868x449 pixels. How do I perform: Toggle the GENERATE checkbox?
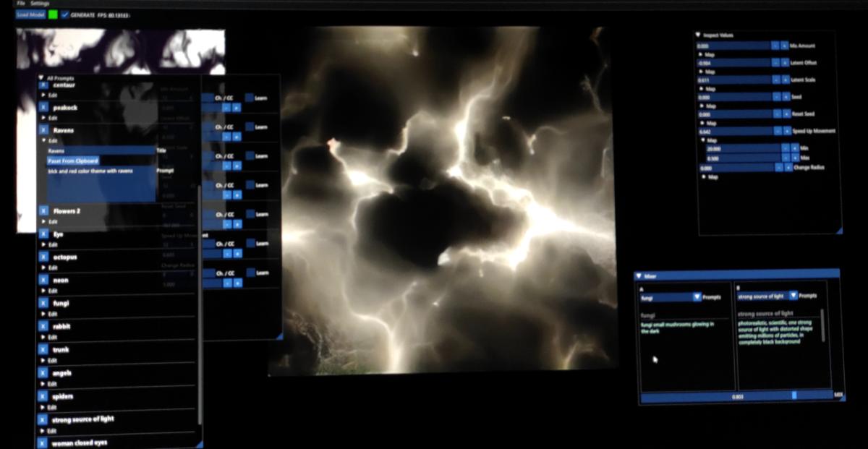(65, 14)
